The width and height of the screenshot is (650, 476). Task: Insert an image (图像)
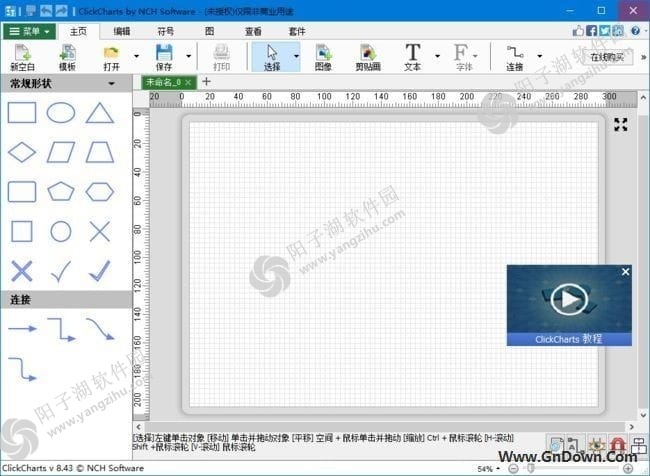(323, 57)
